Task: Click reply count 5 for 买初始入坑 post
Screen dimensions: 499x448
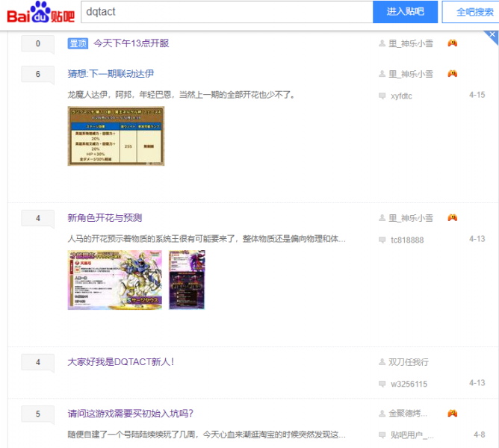Action: tap(38, 414)
